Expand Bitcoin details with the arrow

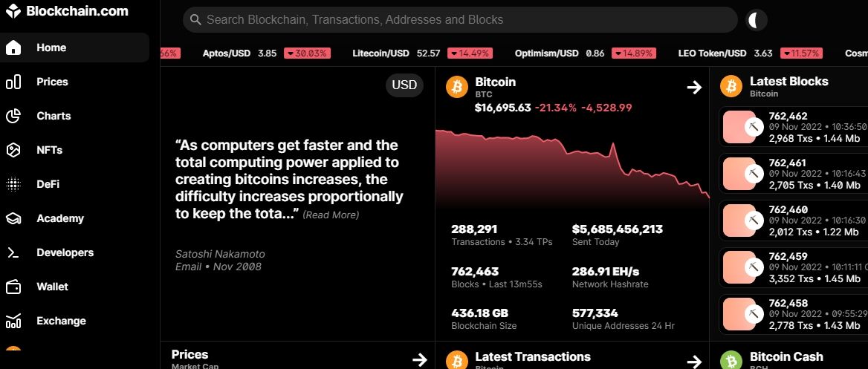click(x=694, y=88)
